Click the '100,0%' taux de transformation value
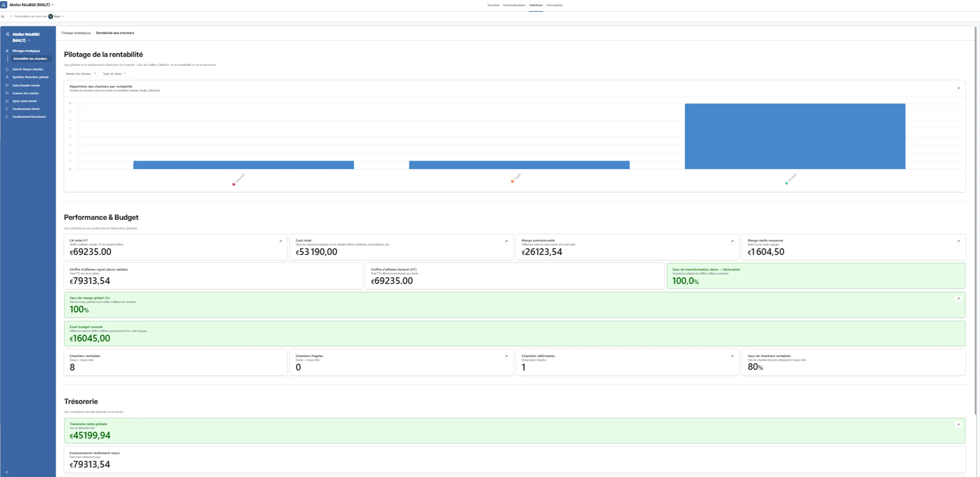The width and height of the screenshot is (980, 477). (685, 281)
